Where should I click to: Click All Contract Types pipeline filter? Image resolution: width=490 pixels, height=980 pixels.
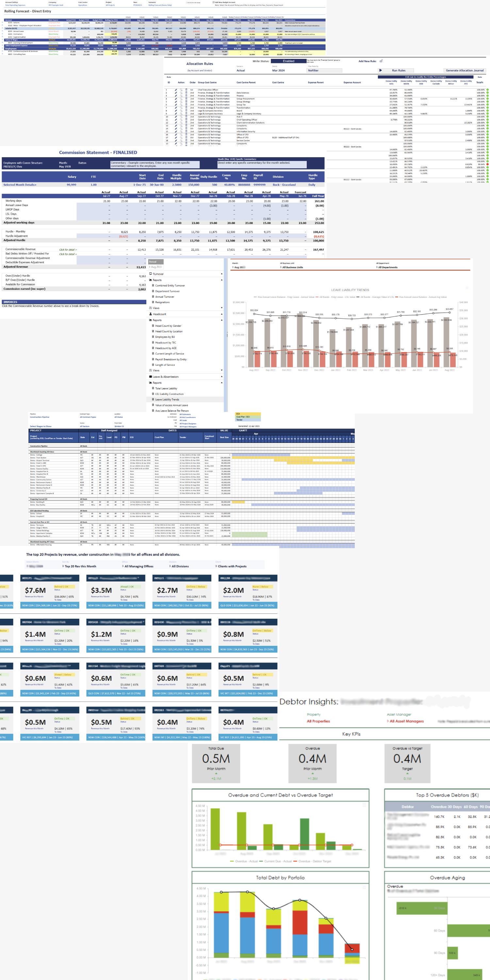click(88, 417)
